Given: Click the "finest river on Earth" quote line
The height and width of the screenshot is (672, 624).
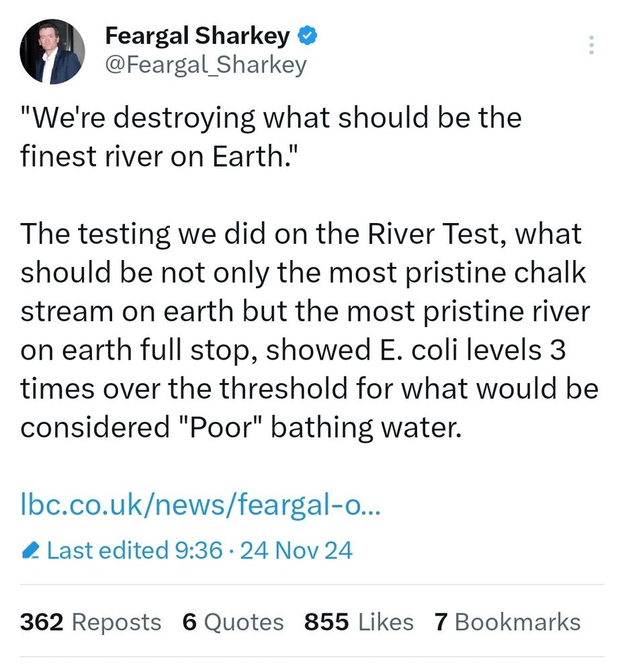Looking at the screenshot, I should pos(150,157).
